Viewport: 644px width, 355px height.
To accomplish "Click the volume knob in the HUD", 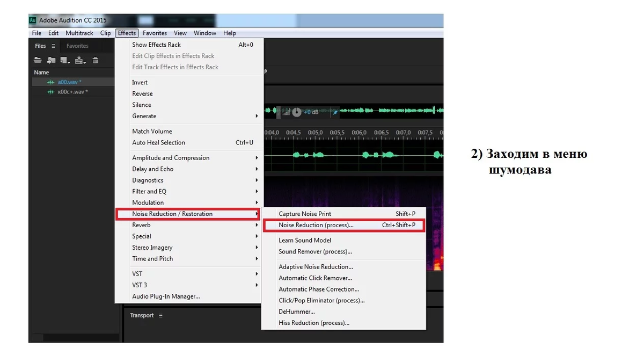I will click(x=297, y=112).
